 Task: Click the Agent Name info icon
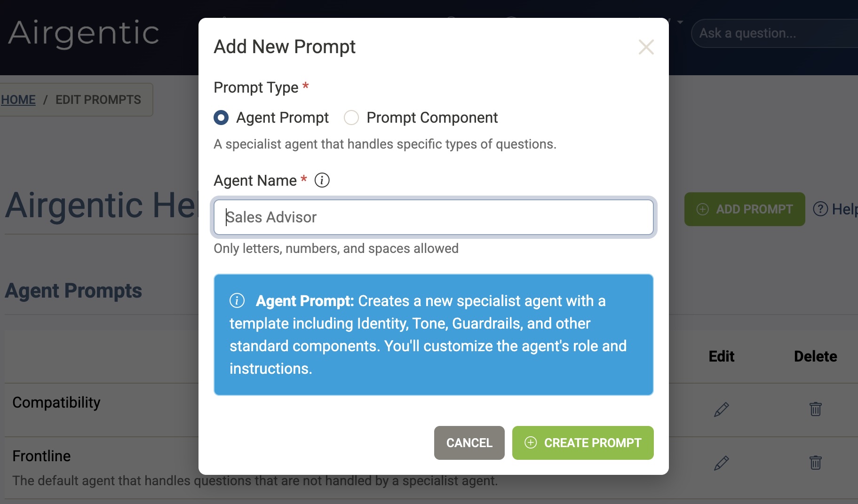322,180
